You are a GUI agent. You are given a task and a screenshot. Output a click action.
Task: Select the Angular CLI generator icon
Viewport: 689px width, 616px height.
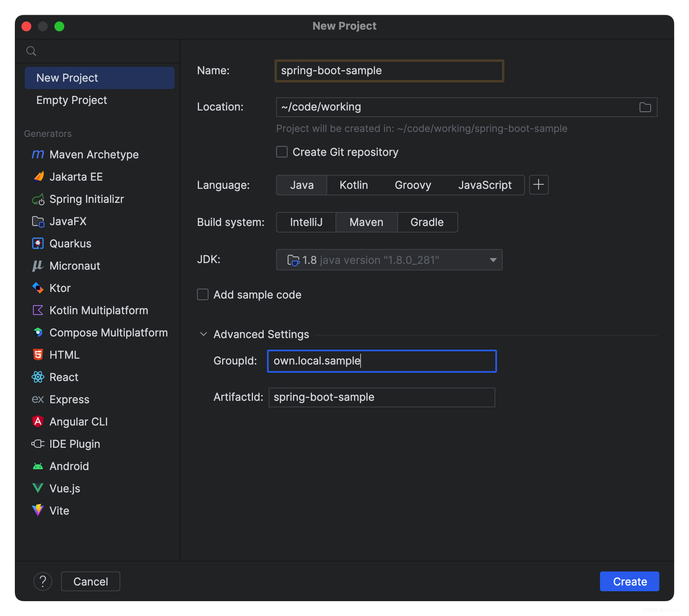(38, 422)
